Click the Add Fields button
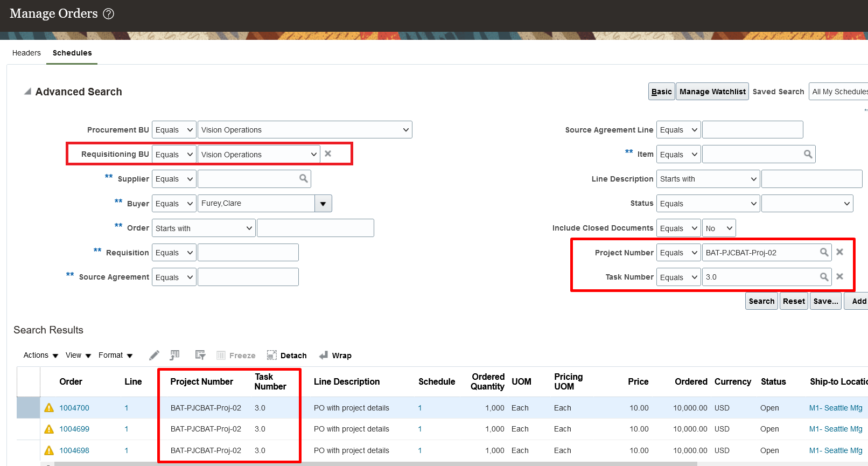The width and height of the screenshot is (868, 466). point(857,301)
